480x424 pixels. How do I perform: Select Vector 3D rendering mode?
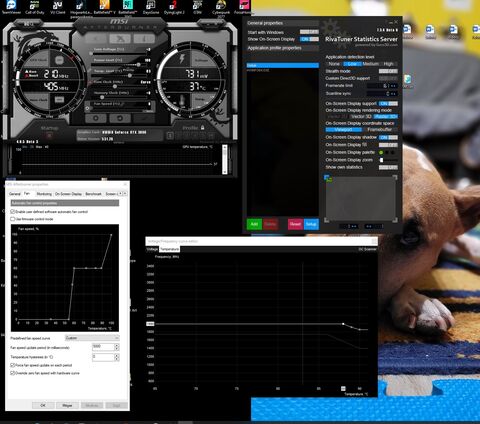(x=361, y=117)
